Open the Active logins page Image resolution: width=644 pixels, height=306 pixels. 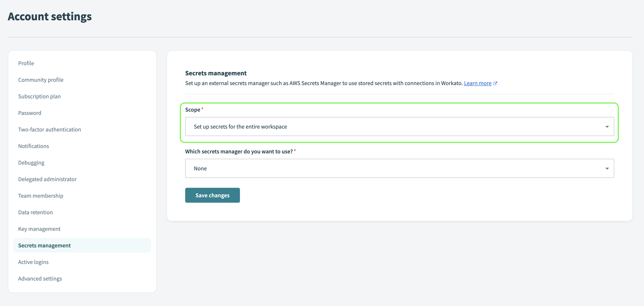pyautogui.click(x=33, y=262)
